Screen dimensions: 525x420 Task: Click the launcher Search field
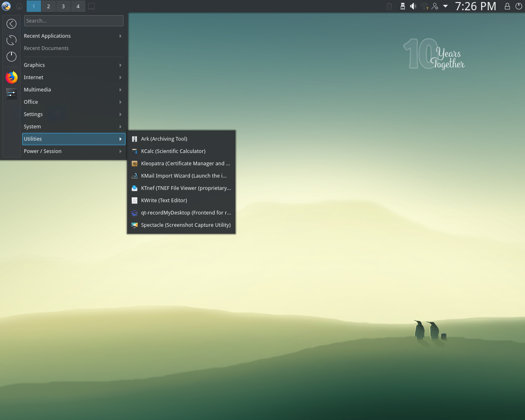[74, 21]
